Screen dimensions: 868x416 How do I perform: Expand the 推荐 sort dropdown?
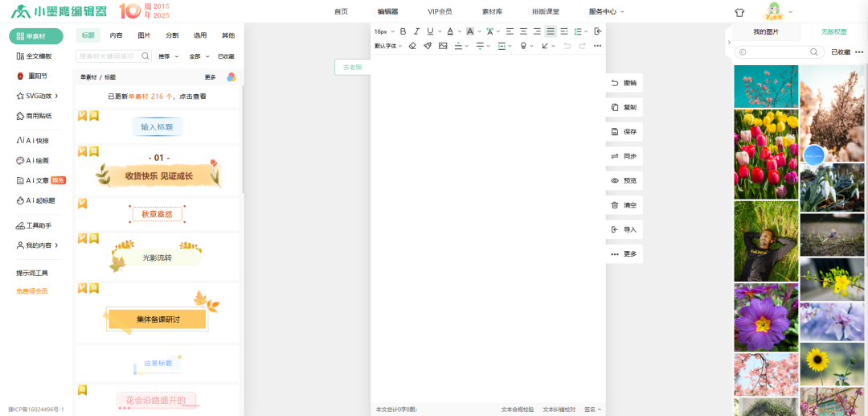coord(167,56)
